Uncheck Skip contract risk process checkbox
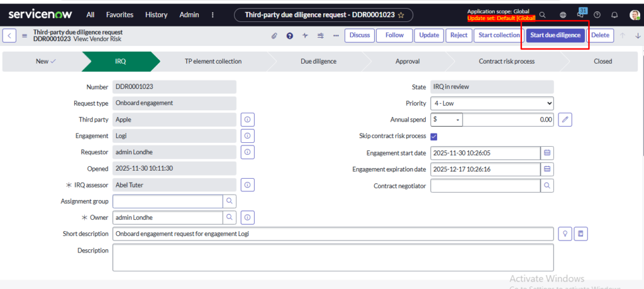644x289 pixels. [434, 136]
